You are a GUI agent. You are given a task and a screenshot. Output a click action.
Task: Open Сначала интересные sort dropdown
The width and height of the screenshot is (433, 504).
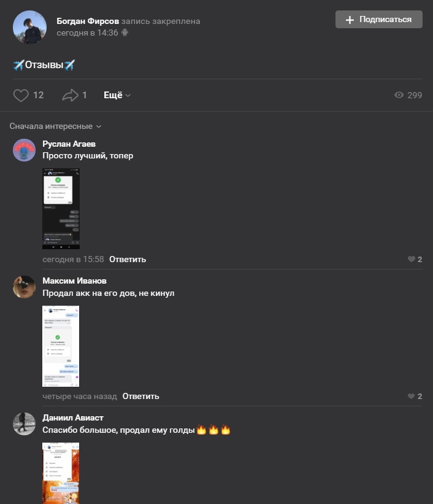(x=55, y=126)
